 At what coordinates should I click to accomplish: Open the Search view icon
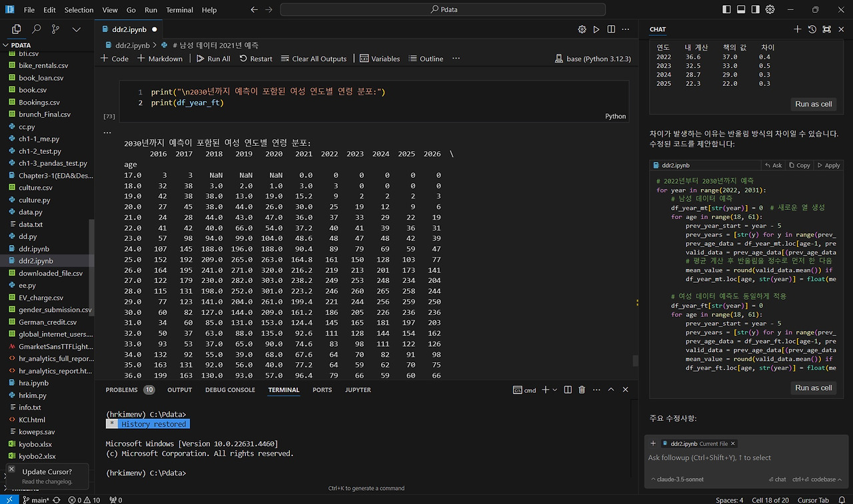point(37,29)
